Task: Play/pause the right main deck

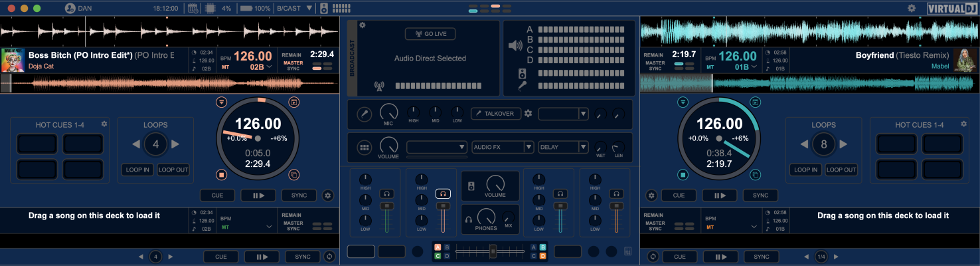Action: click(720, 196)
